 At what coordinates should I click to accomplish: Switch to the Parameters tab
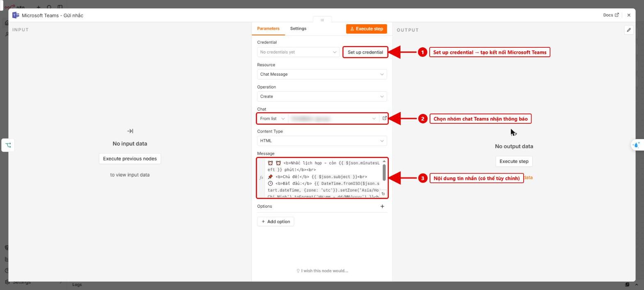[x=268, y=29]
